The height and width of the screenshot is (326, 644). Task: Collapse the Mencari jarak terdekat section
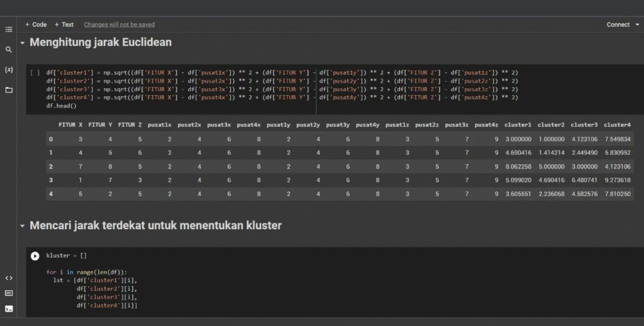tap(23, 226)
